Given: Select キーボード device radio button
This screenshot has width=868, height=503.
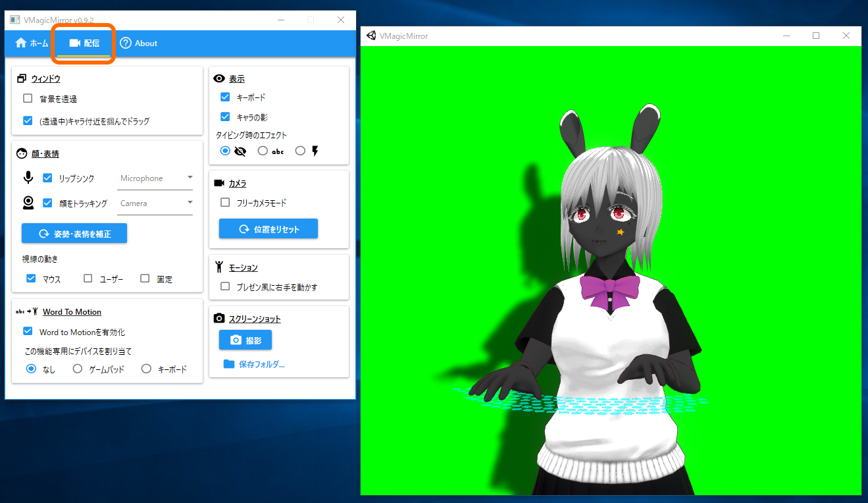Looking at the screenshot, I should [146, 369].
